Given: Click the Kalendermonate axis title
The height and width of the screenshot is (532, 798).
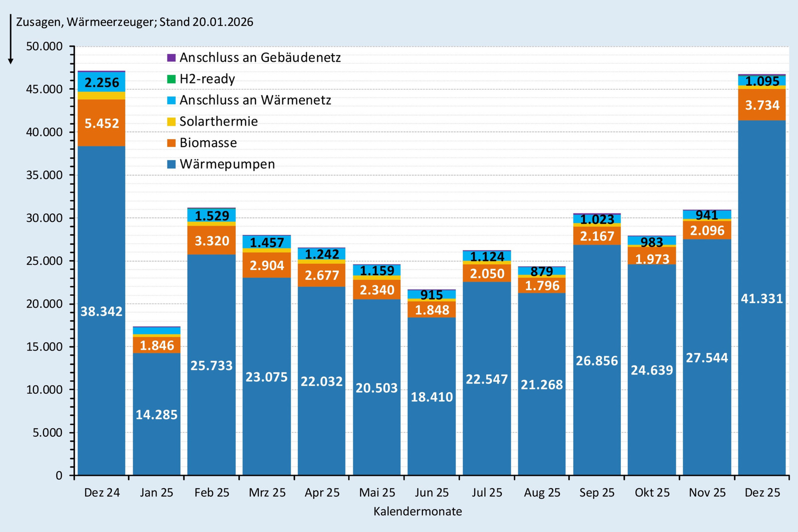Looking at the screenshot, I should [417, 511].
